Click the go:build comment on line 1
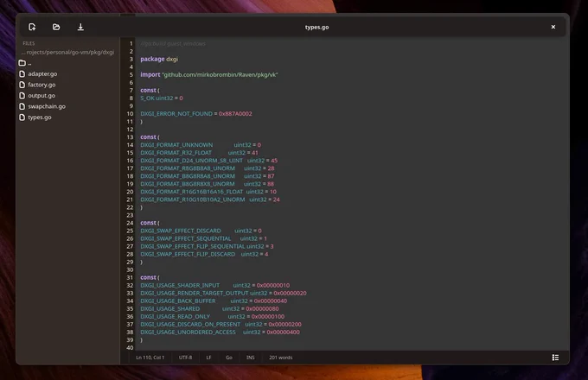Viewport: 588px width, 380px height. point(173,43)
